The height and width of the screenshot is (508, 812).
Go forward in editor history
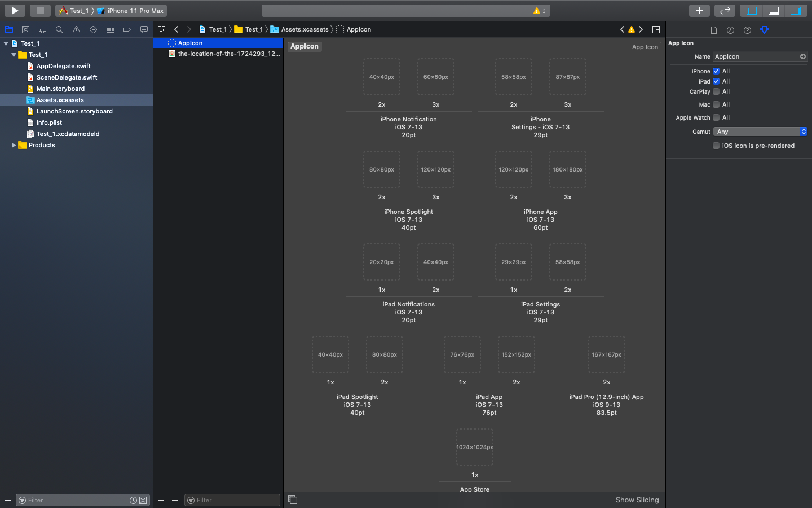point(189,29)
